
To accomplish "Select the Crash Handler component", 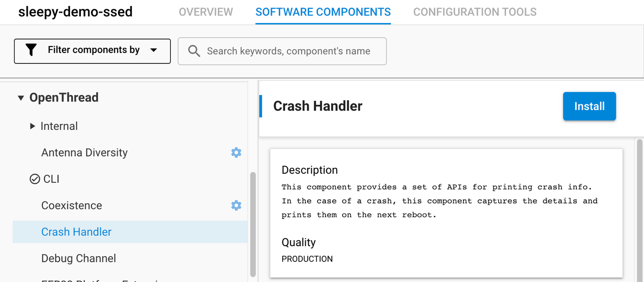I will [x=76, y=232].
